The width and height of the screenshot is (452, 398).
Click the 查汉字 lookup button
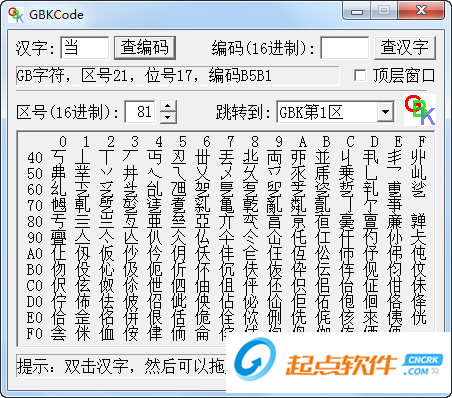(x=405, y=48)
